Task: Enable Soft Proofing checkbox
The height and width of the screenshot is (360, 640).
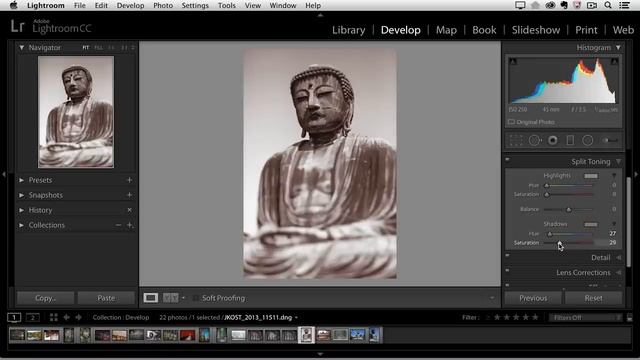Action: (196, 298)
